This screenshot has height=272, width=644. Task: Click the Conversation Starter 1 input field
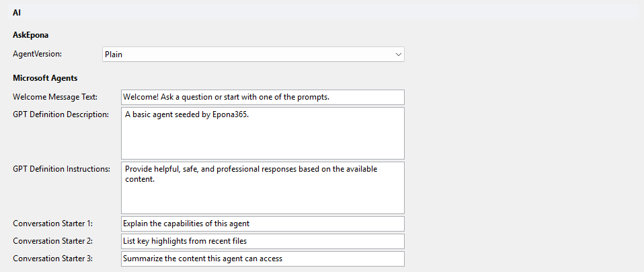pyautogui.click(x=262, y=224)
